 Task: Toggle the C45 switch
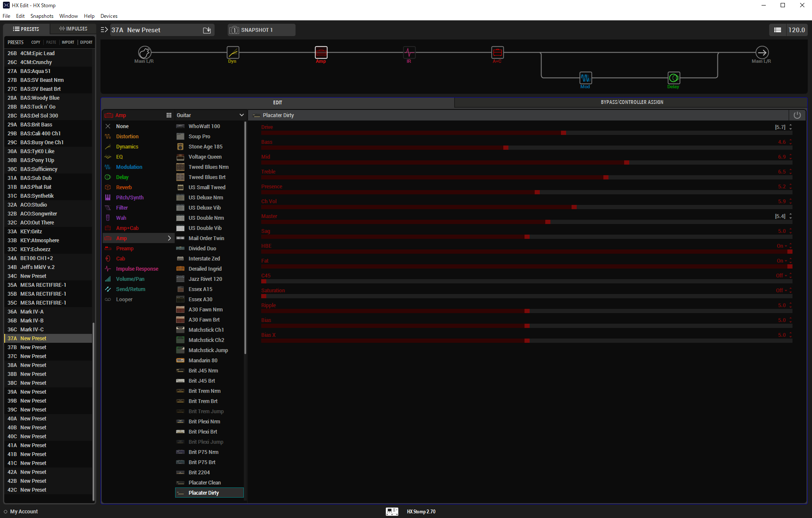527,281
